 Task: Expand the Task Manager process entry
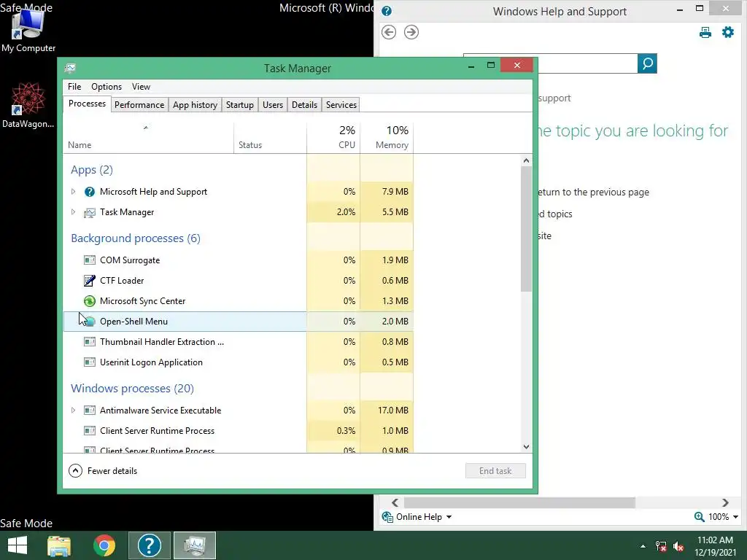tap(74, 212)
